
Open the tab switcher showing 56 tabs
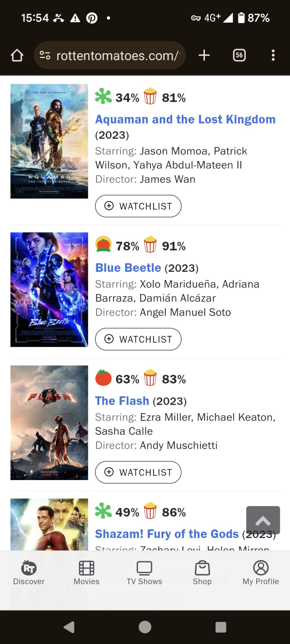tap(239, 55)
